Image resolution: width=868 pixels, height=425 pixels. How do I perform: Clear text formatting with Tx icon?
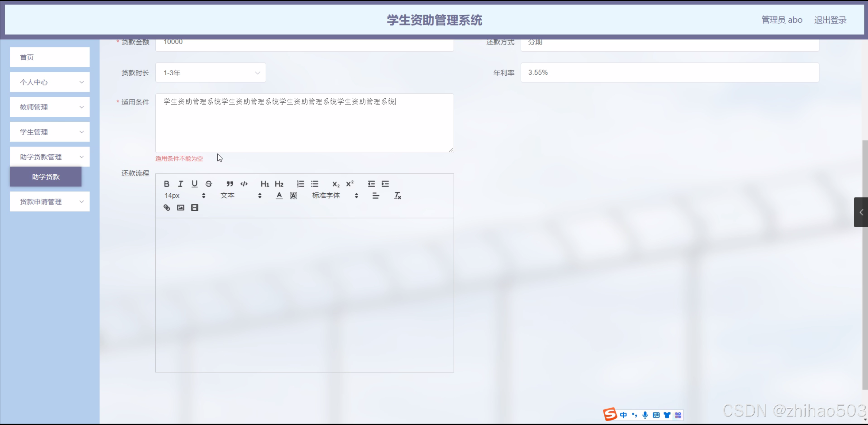pyautogui.click(x=397, y=196)
